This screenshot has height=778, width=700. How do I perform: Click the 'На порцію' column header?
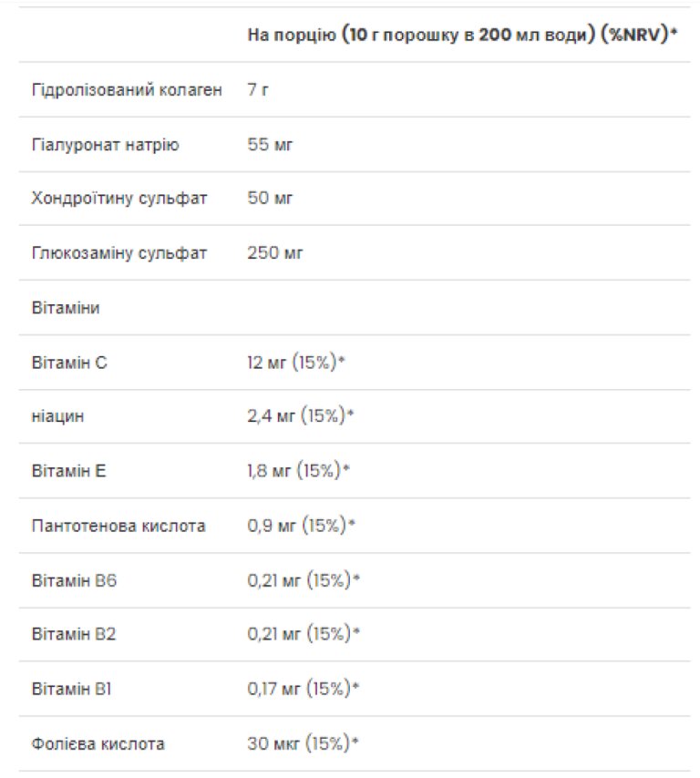[462, 35]
